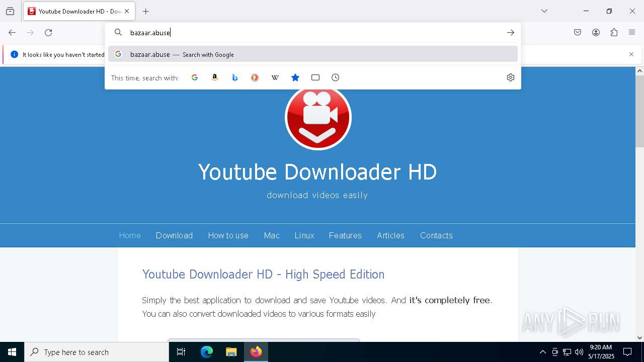
Task: Dismiss the notification bar with X
Action: click(x=631, y=54)
